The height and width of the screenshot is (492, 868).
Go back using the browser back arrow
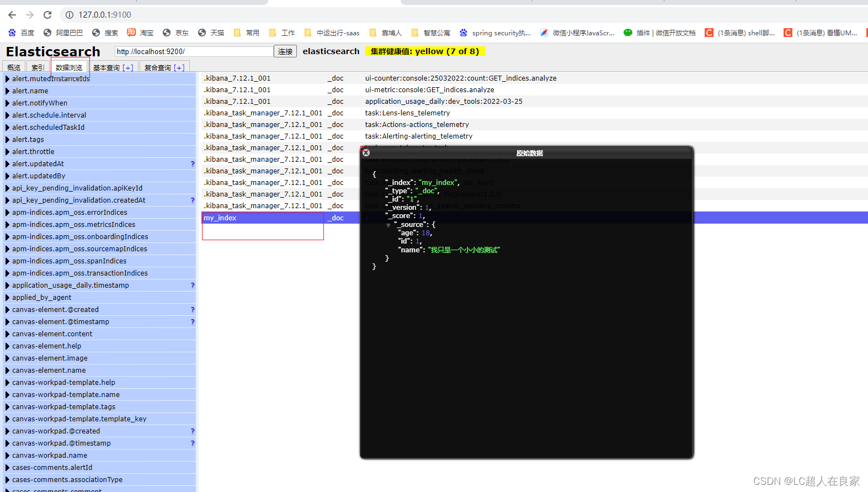[x=12, y=15]
